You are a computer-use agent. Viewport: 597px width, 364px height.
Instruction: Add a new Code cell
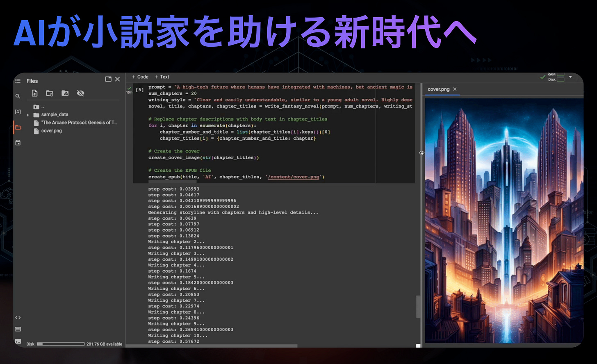(x=140, y=77)
